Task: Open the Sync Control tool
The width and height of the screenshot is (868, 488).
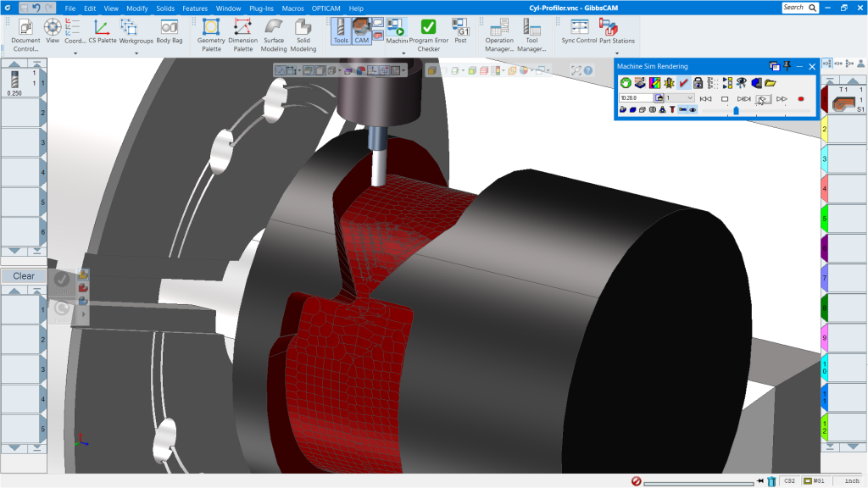Action: 579,32
